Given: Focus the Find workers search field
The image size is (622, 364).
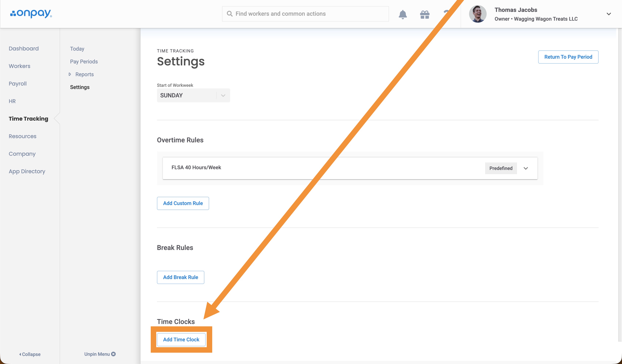Looking at the screenshot, I should pyautogui.click(x=305, y=14).
